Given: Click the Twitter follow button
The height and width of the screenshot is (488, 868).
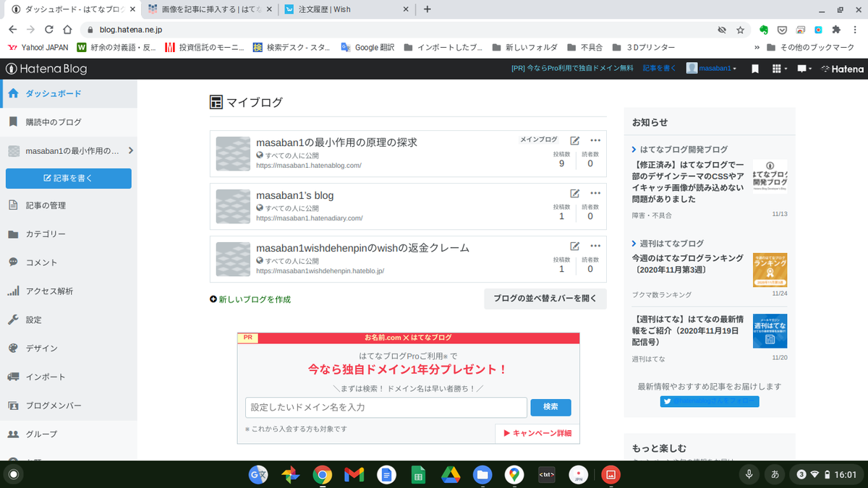Looking at the screenshot, I should (709, 401).
